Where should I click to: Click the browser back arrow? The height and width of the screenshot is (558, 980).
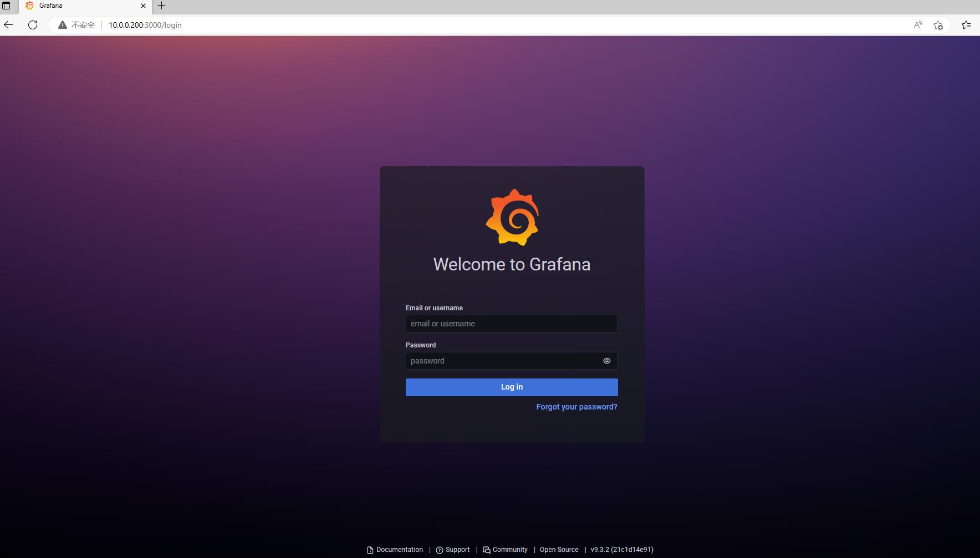coord(8,25)
